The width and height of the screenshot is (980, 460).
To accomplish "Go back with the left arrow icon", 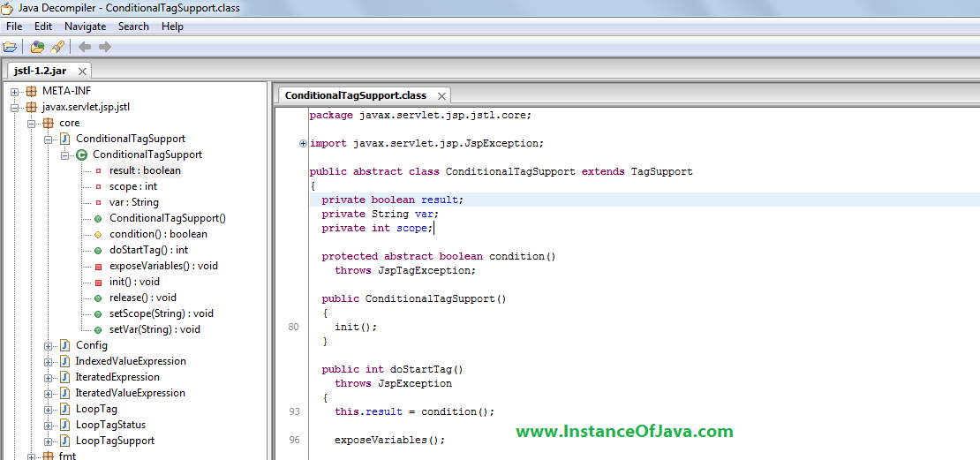I will (85, 47).
